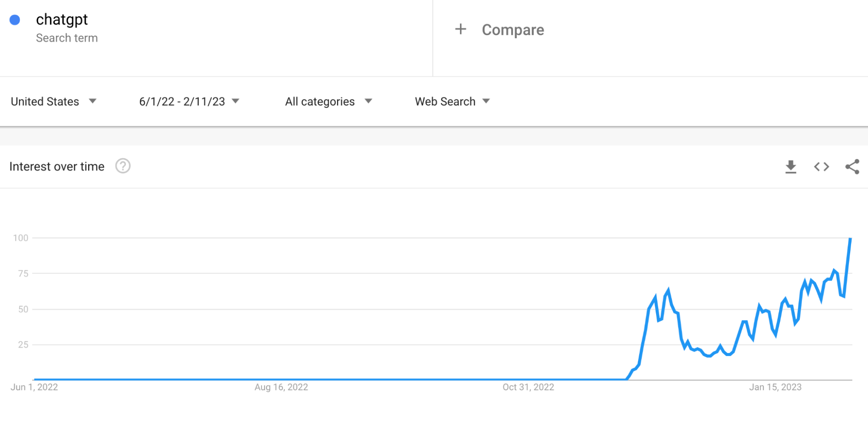This screenshot has height=426, width=868.
Task: Expand the United States region dropdown
Action: (53, 101)
